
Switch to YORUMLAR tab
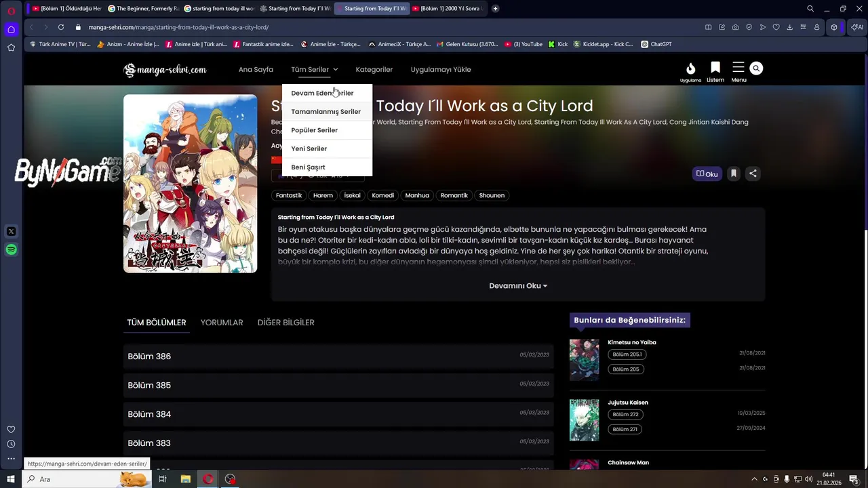pos(222,323)
